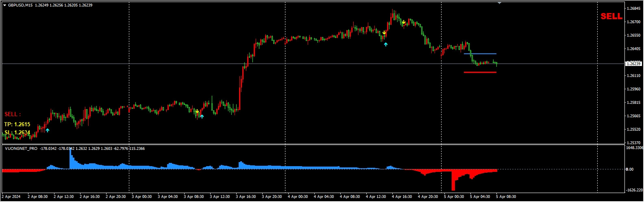Click the cyan up arrow near 2 Apr 08:30
This screenshot has height=202, width=644.
[x=48, y=130]
